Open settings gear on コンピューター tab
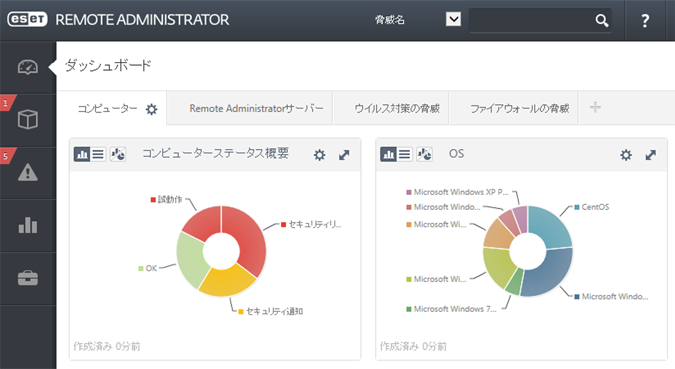The image size is (675, 369). tap(152, 109)
